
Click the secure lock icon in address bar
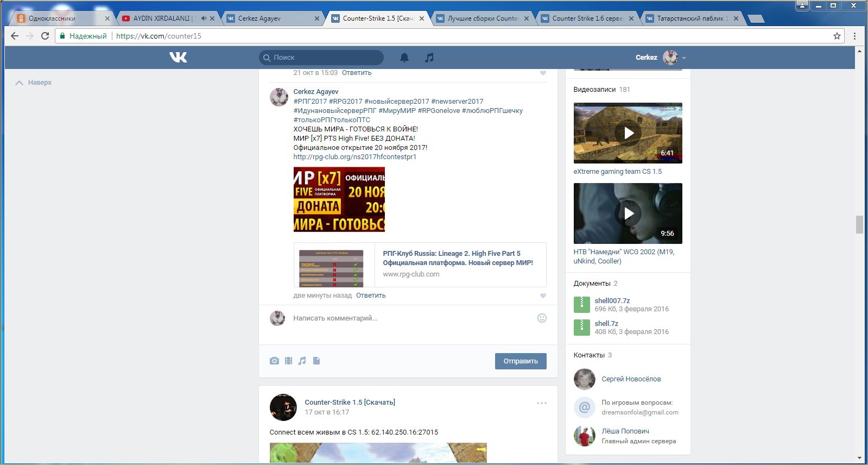click(62, 36)
